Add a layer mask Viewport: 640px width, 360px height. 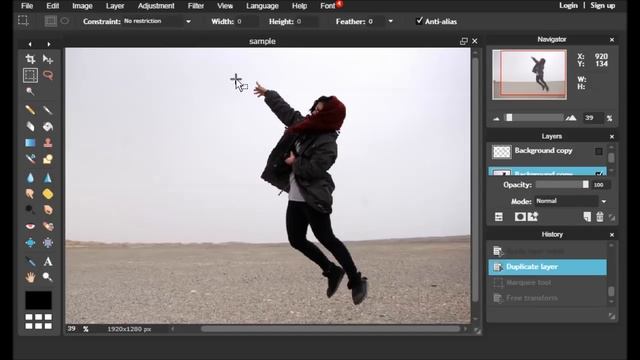[x=520, y=217]
